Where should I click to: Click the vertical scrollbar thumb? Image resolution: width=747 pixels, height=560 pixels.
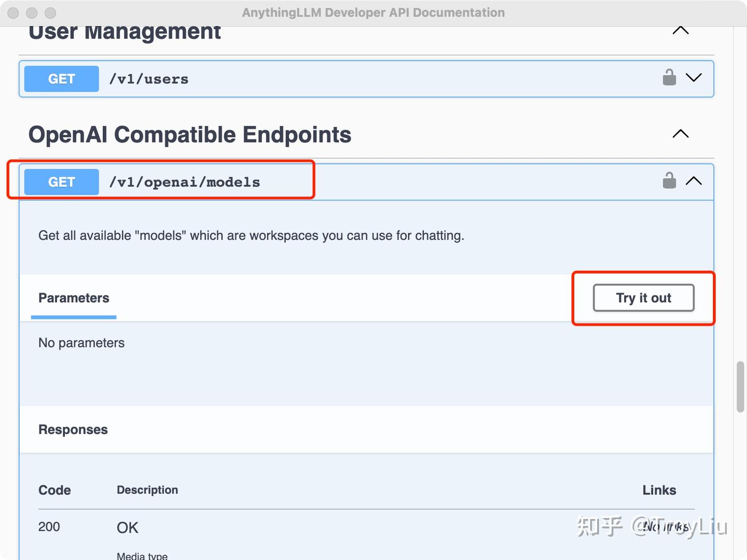[741, 387]
